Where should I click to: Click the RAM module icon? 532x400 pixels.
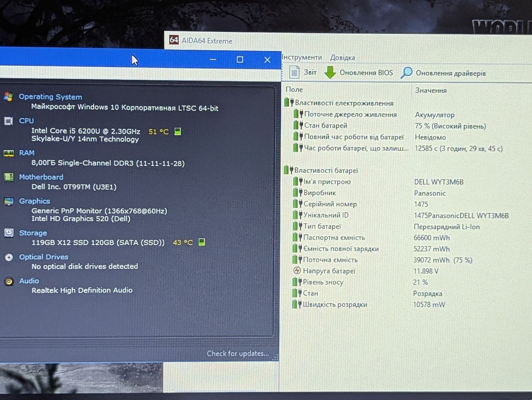[x=8, y=153]
